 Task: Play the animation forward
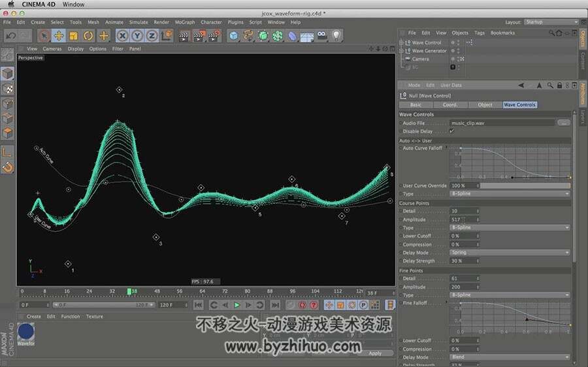click(x=237, y=305)
